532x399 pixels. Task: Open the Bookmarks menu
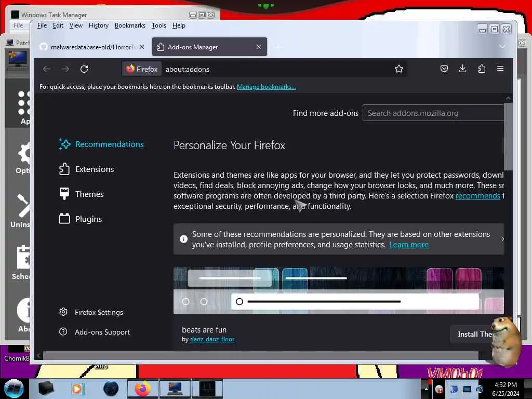(130, 25)
